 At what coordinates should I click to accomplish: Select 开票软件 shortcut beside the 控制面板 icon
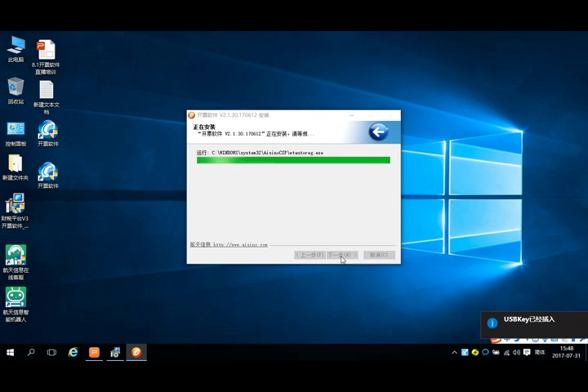pos(48,133)
